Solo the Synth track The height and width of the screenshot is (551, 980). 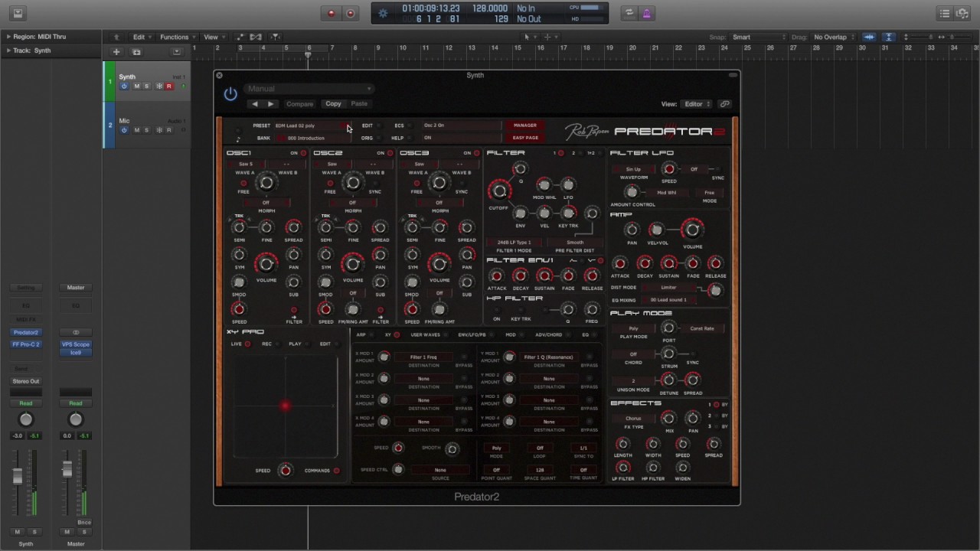pyautogui.click(x=147, y=86)
